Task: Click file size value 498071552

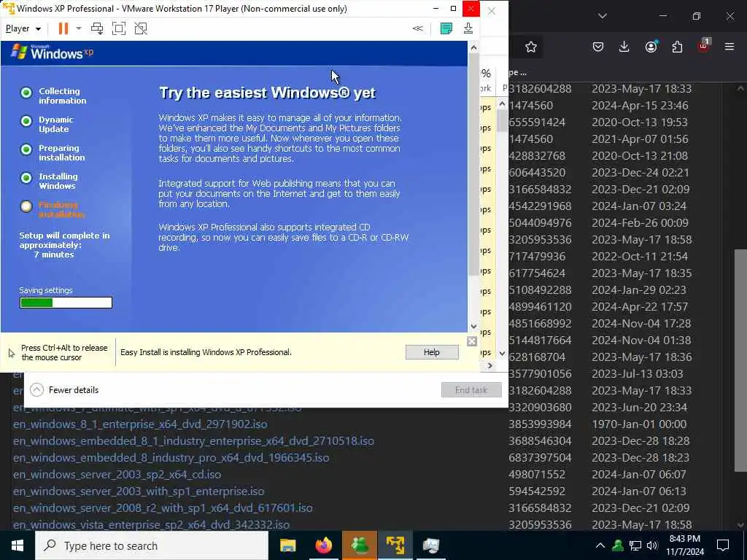Action: 537,474
